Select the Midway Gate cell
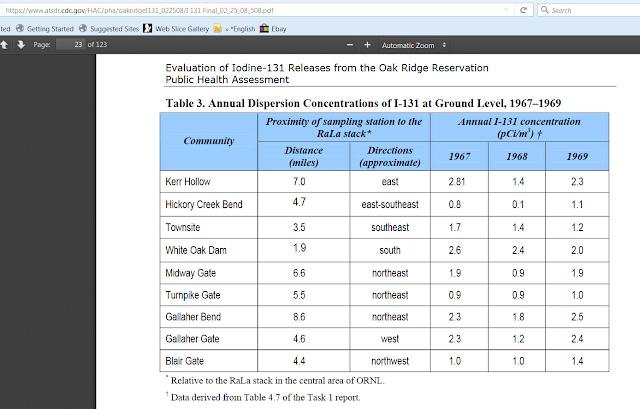This screenshot has width=640, height=409. coord(209,273)
